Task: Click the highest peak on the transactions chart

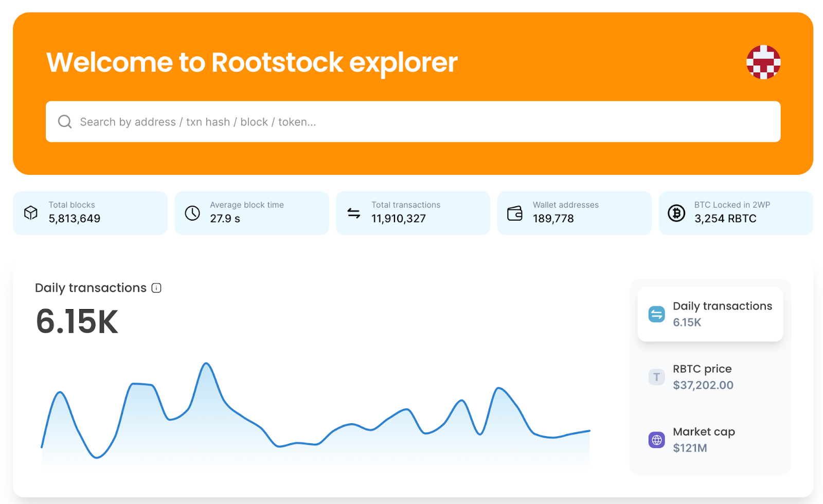Action: (206, 364)
